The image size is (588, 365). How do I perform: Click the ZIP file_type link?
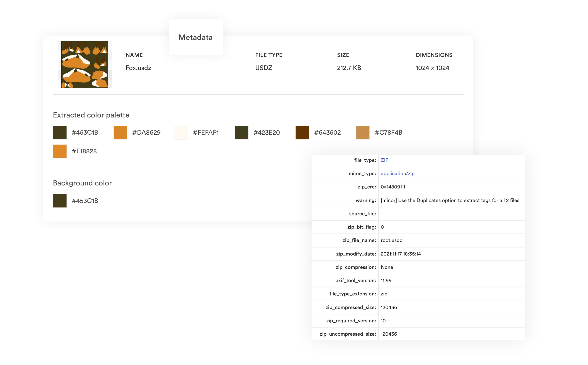click(x=384, y=160)
